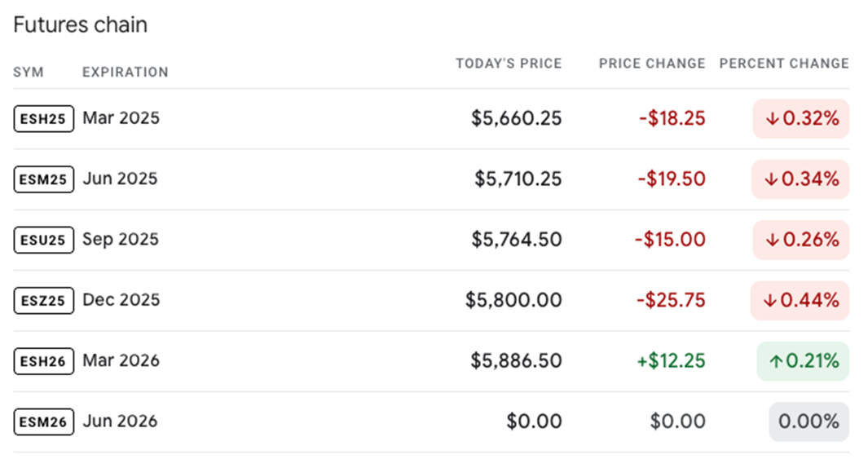Open the ESM26 ticker badge

click(x=44, y=421)
